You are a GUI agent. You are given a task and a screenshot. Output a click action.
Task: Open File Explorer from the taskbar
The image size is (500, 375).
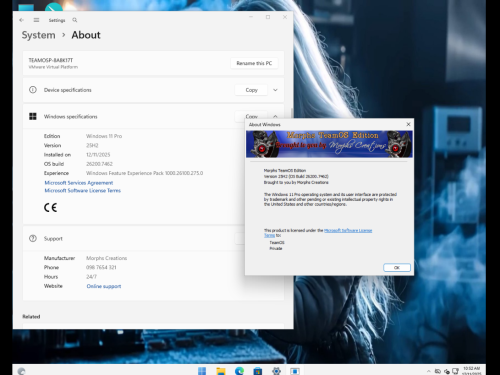[221, 371]
